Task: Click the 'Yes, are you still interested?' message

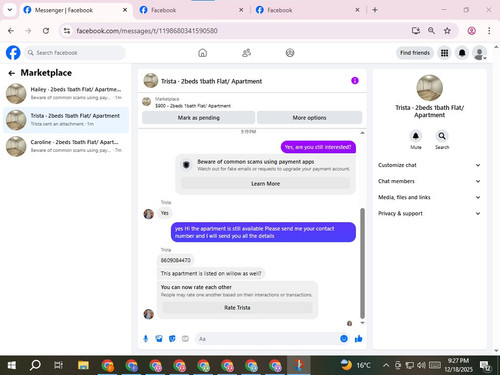Action: (x=318, y=147)
